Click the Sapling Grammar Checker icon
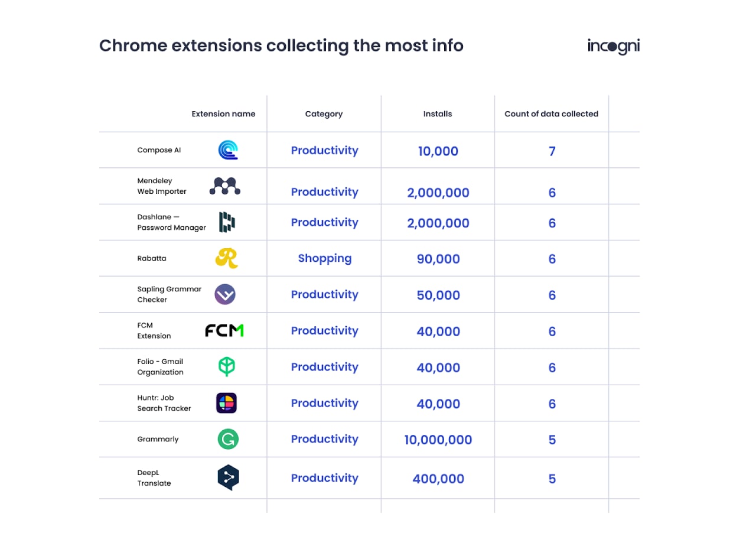 click(225, 294)
